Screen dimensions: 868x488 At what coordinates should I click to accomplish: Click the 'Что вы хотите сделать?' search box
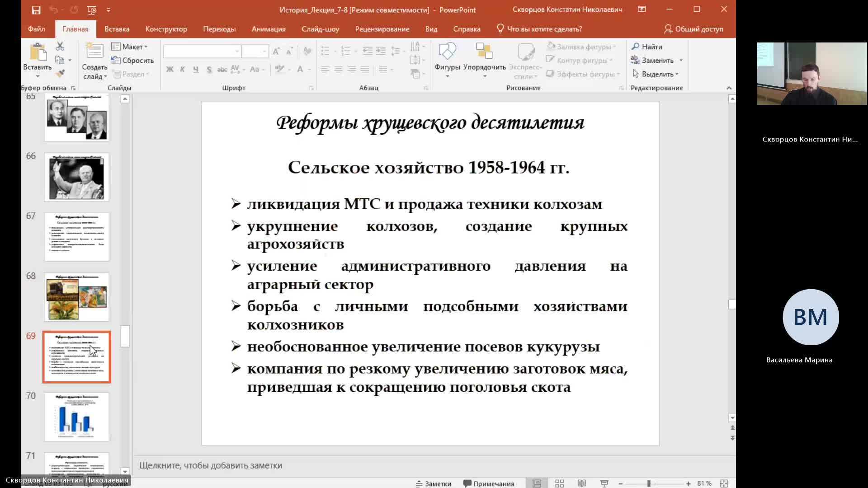[x=539, y=29]
